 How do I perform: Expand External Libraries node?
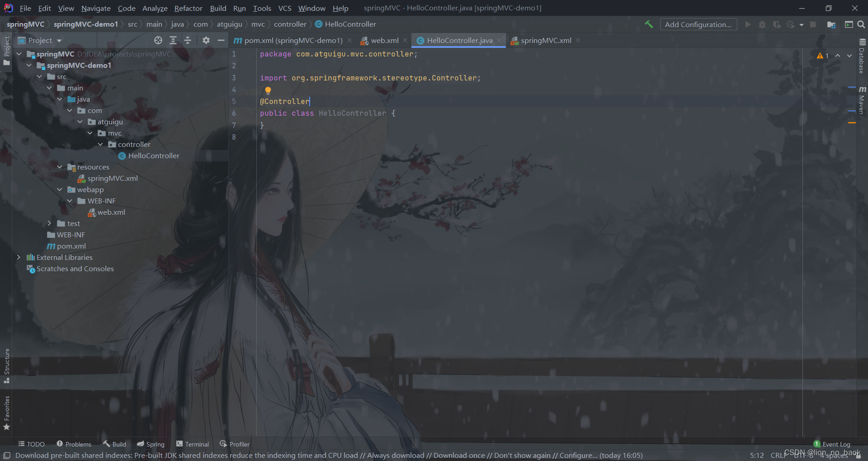[19, 257]
